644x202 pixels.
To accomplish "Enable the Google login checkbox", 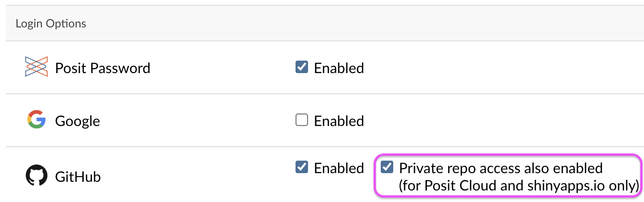I will [302, 120].
